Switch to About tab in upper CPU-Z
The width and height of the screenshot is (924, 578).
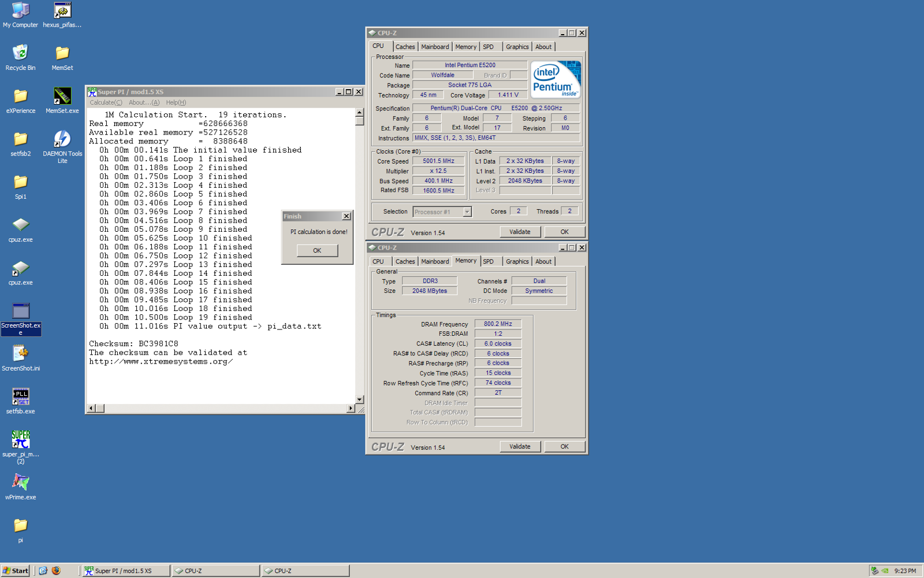click(543, 47)
